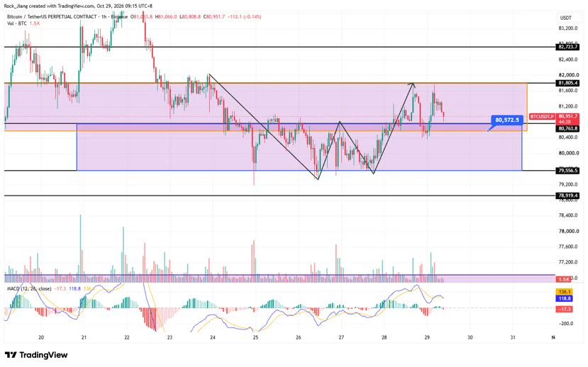Click date 28 on the time axis
This screenshot has height=367, width=588.
[384, 337]
